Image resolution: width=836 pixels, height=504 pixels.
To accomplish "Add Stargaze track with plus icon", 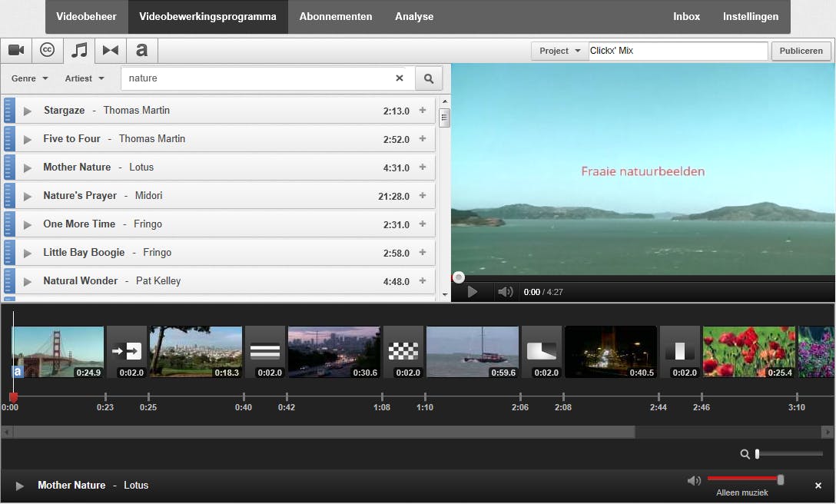I will (x=423, y=111).
